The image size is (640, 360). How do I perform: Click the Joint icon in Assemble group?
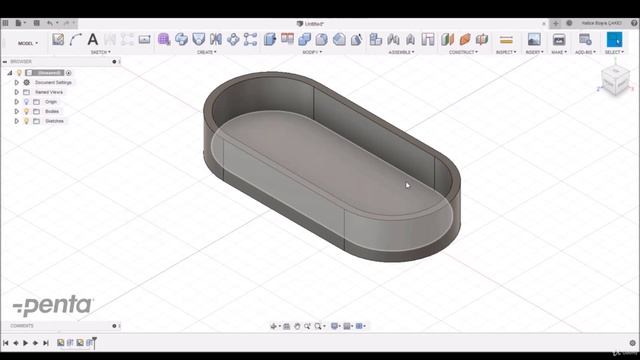[393, 39]
